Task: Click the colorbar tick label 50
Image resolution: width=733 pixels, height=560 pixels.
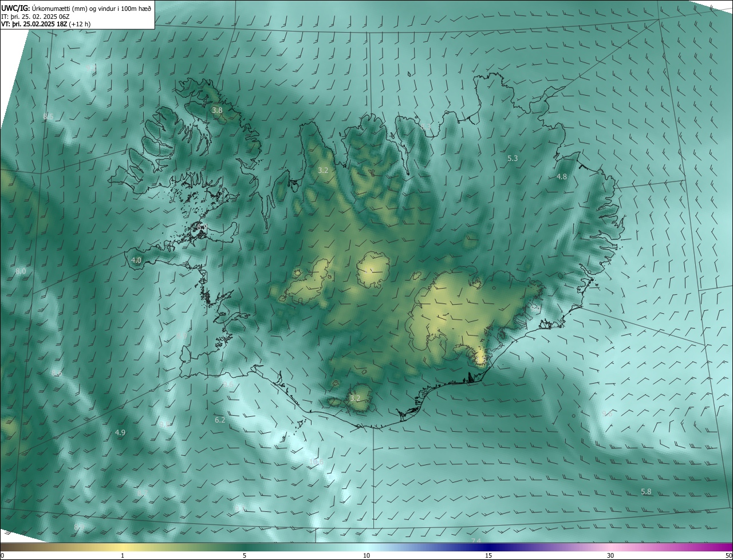Action: pos(728,555)
